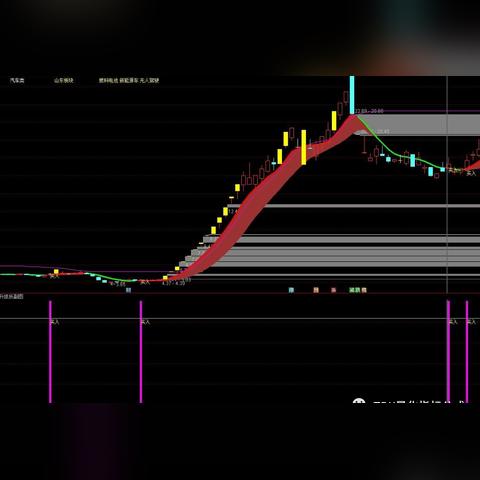Click the yellow candle at the rally start
Screen dimensions: 480x480
165,277
